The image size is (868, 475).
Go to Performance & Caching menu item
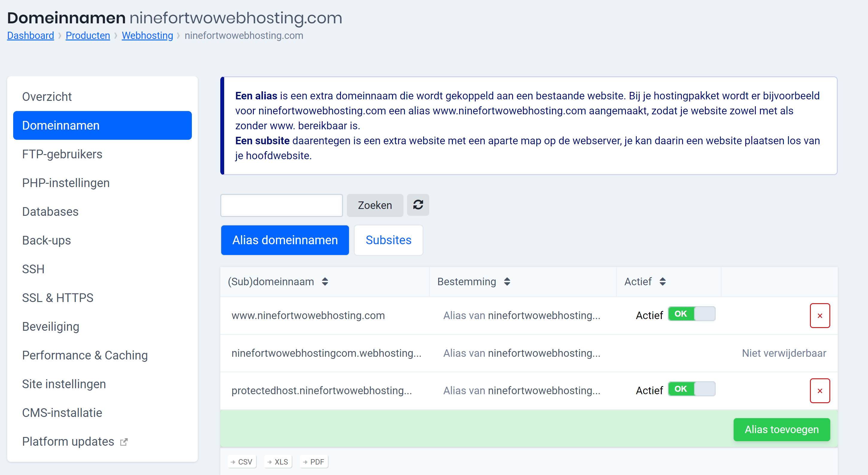(x=85, y=355)
